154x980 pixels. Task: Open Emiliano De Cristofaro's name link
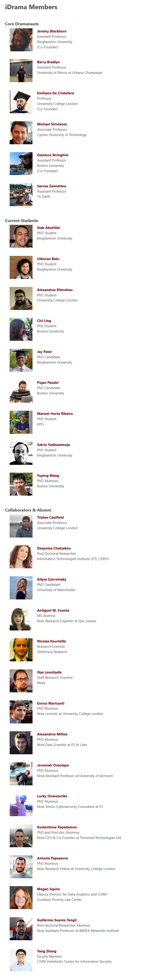pos(55,93)
